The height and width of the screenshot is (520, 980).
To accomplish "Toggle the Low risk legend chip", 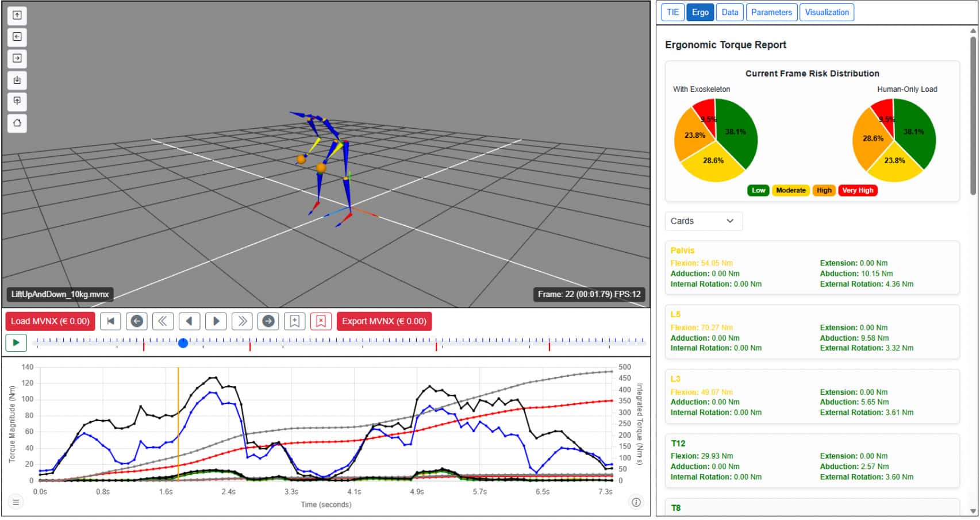I will pyautogui.click(x=758, y=191).
